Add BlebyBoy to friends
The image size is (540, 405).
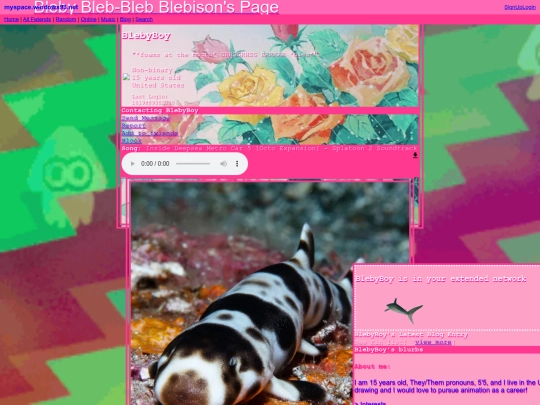point(150,133)
